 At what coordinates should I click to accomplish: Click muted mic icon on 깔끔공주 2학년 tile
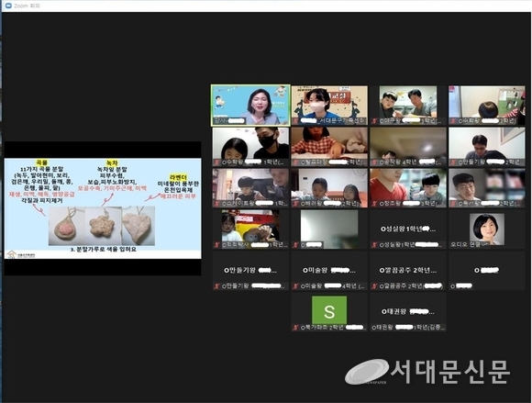pyautogui.click(x=374, y=286)
